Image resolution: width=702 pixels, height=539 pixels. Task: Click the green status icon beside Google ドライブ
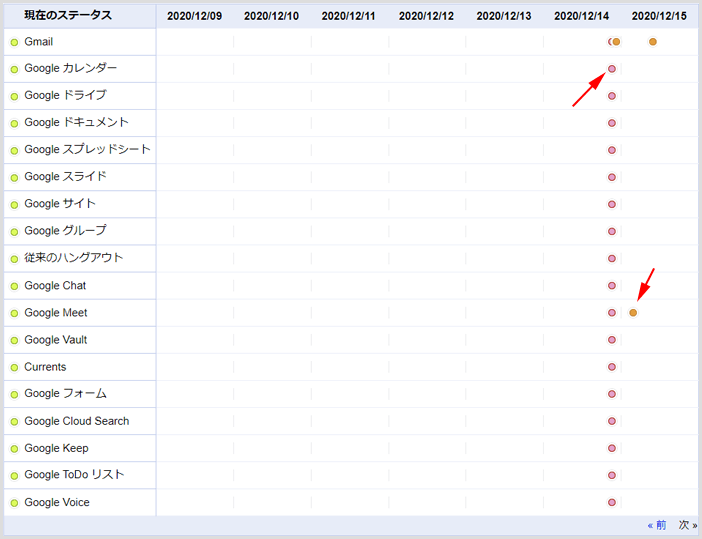click(14, 96)
